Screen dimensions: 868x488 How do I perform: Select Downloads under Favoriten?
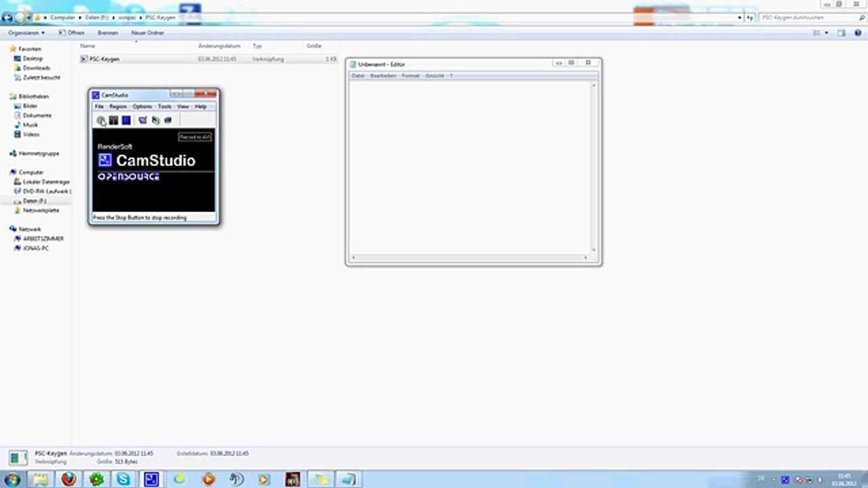(32, 68)
